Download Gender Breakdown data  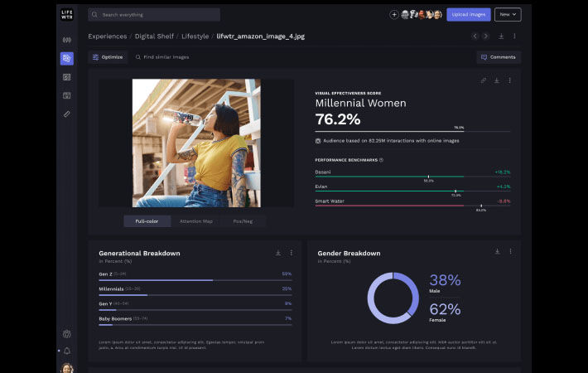497,251
